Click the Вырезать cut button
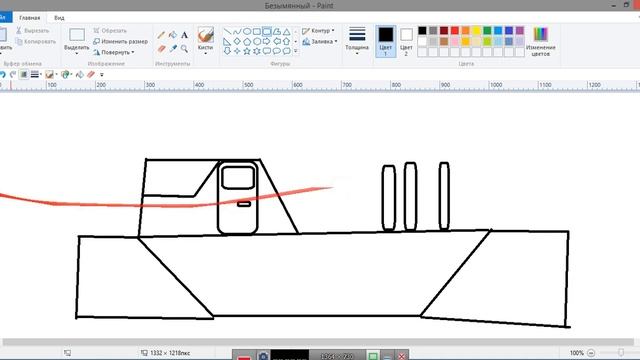Viewport: 640px width, 360px height. click(33, 31)
